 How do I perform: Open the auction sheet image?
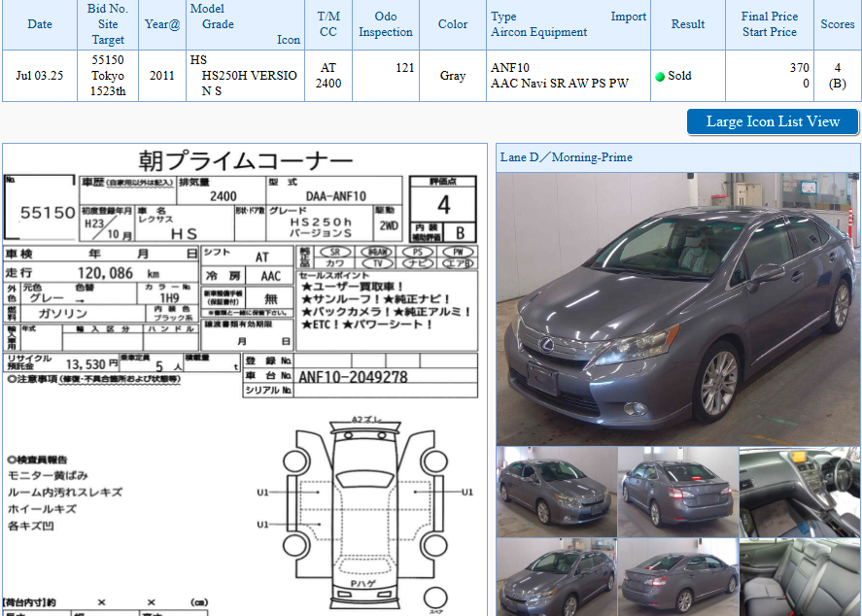coord(245,380)
